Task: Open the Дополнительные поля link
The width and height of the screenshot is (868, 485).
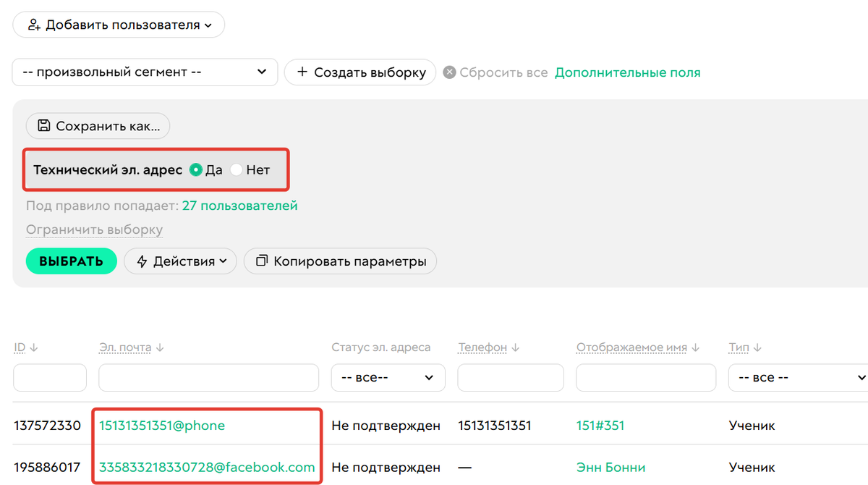Action: pyautogui.click(x=627, y=72)
